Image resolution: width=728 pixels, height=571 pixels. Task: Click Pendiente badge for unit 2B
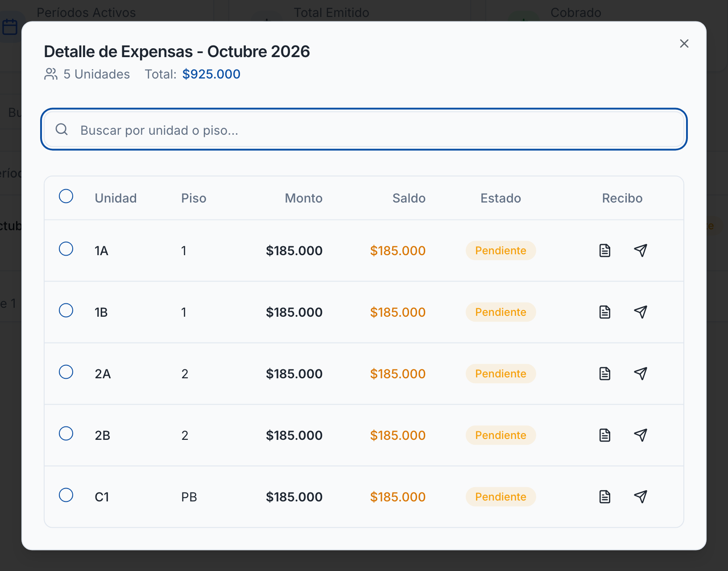(x=500, y=435)
